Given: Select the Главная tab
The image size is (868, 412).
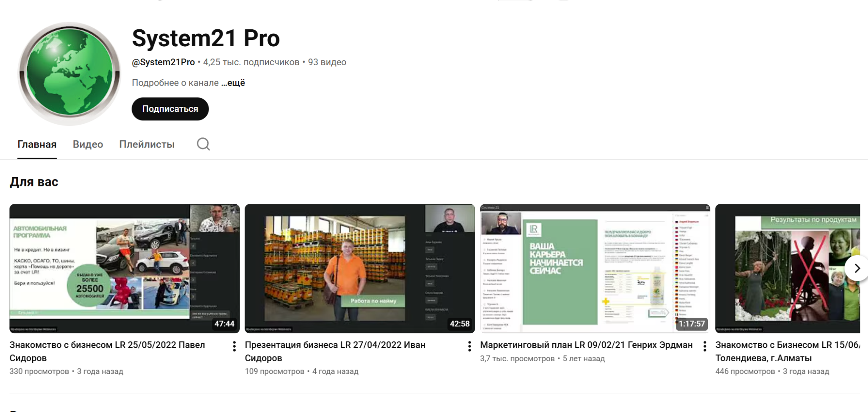Looking at the screenshot, I should 37,145.
